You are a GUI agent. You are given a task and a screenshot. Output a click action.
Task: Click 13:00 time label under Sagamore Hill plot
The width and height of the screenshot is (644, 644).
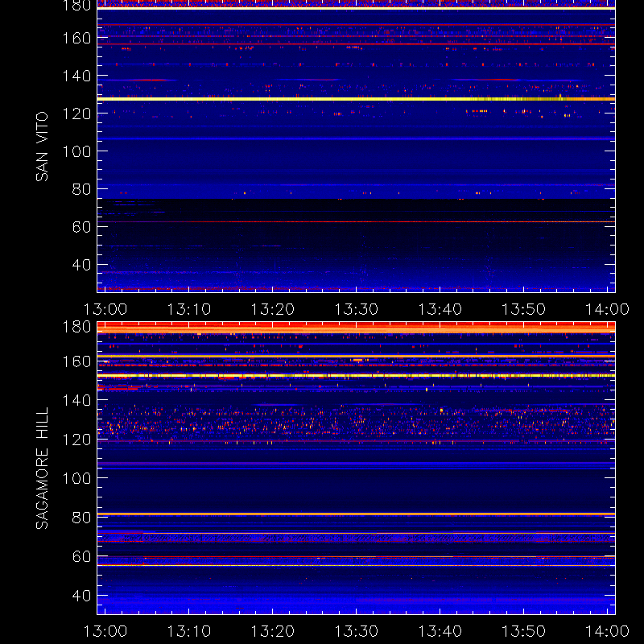point(105,631)
